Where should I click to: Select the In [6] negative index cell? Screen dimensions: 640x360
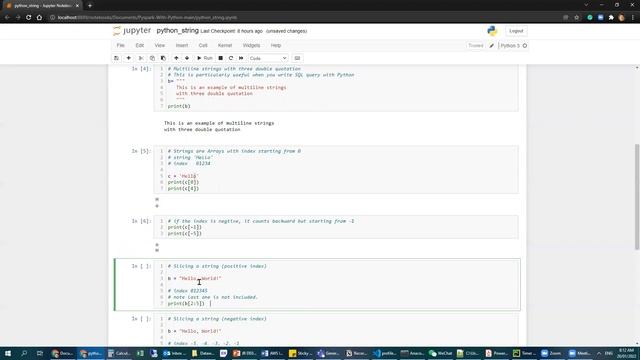click(336, 227)
